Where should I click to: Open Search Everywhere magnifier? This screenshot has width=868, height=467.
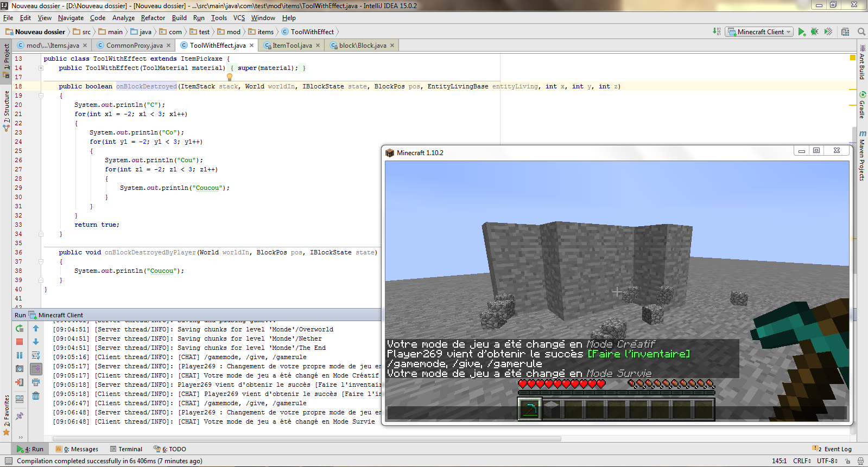click(x=861, y=32)
